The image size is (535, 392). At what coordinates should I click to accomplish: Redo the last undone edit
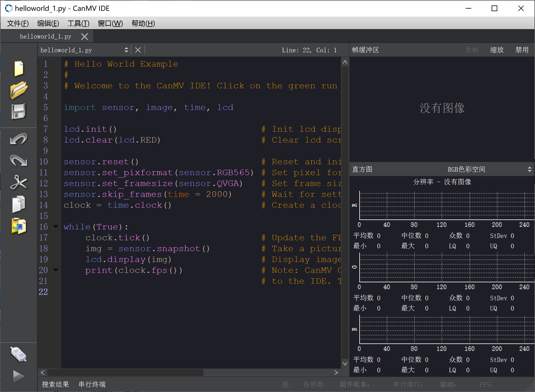[x=19, y=161]
